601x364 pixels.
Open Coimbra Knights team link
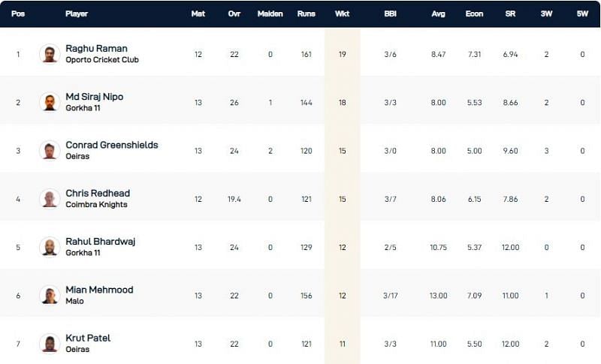click(x=97, y=205)
